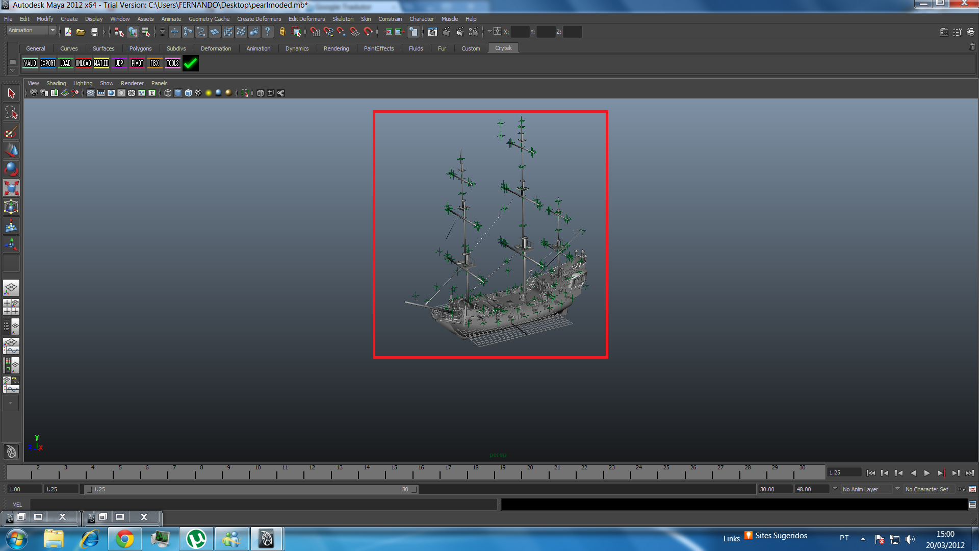Click the TOOLS shelf button
The height and width of the screenshot is (551, 980).
(173, 63)
